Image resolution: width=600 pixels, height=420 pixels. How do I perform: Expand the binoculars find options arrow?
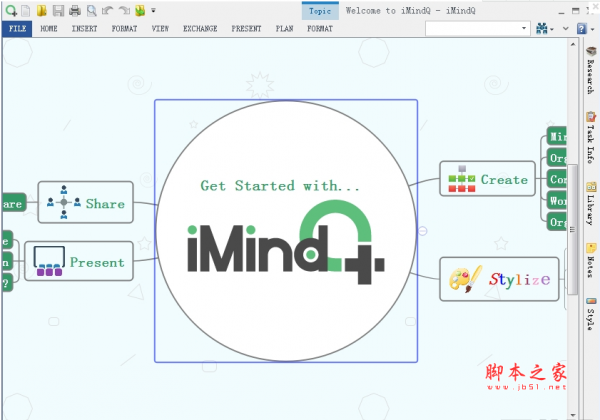552,29
